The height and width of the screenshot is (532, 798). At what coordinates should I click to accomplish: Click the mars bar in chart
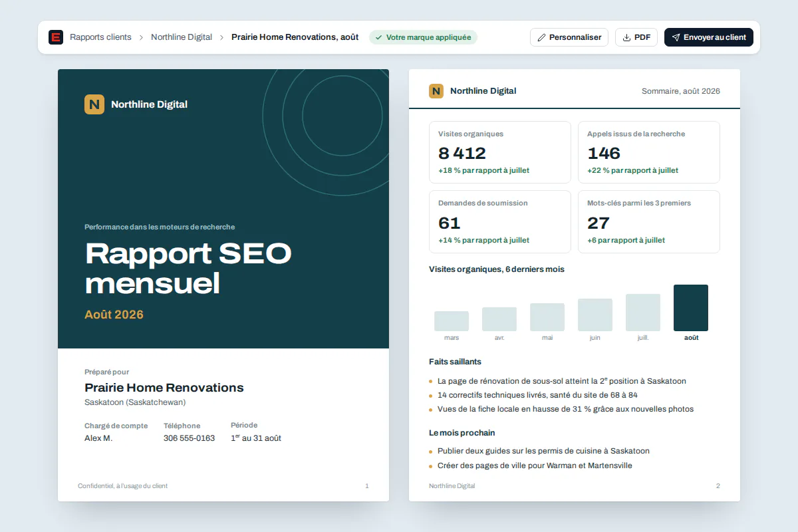pyautogui.click(x=452, y=321)
